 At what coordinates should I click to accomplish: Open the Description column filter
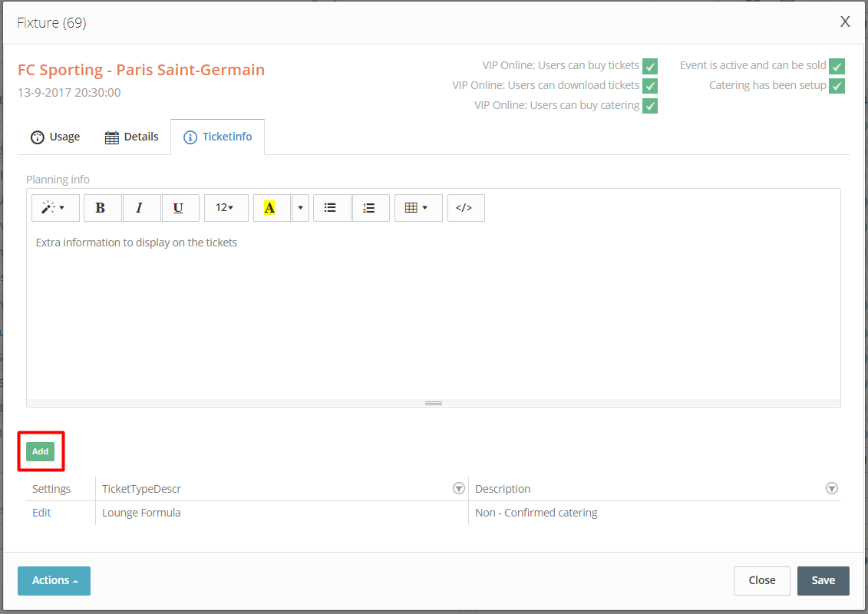pos(831,488)
